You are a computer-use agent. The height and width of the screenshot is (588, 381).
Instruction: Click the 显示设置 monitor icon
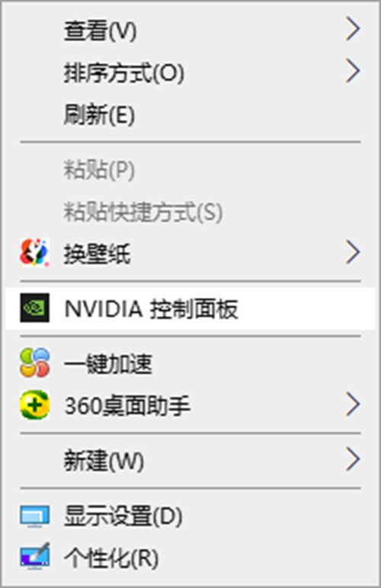[x=34, y=516]
